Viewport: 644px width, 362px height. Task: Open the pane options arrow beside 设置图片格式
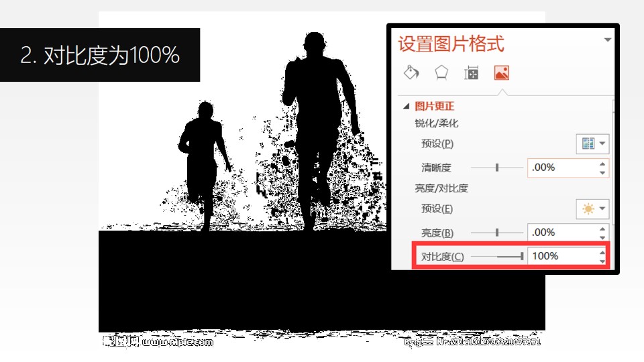click(608, 40)
